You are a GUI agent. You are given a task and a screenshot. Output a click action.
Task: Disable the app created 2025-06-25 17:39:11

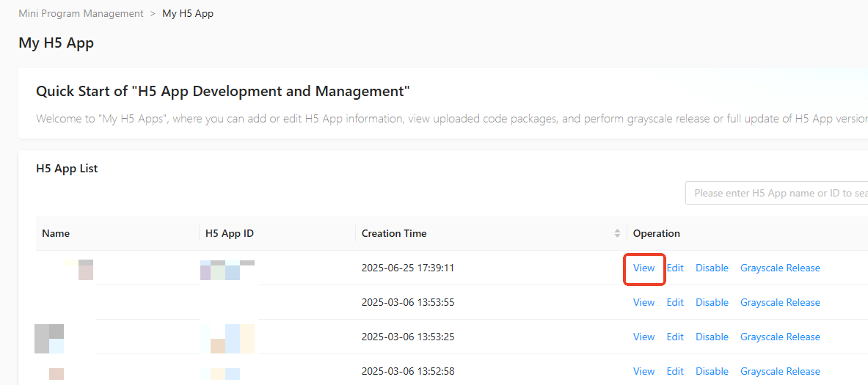(712, 268)
